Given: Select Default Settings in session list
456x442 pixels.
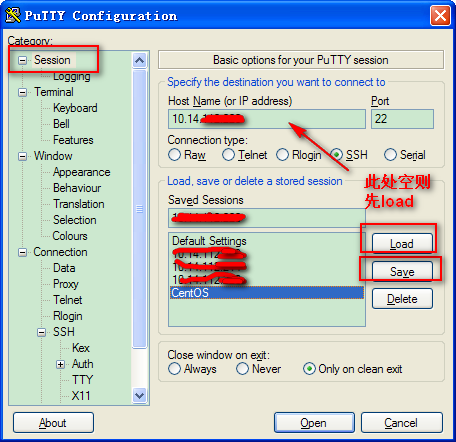Looking at the screenshot, I should [x=267, y=241].
